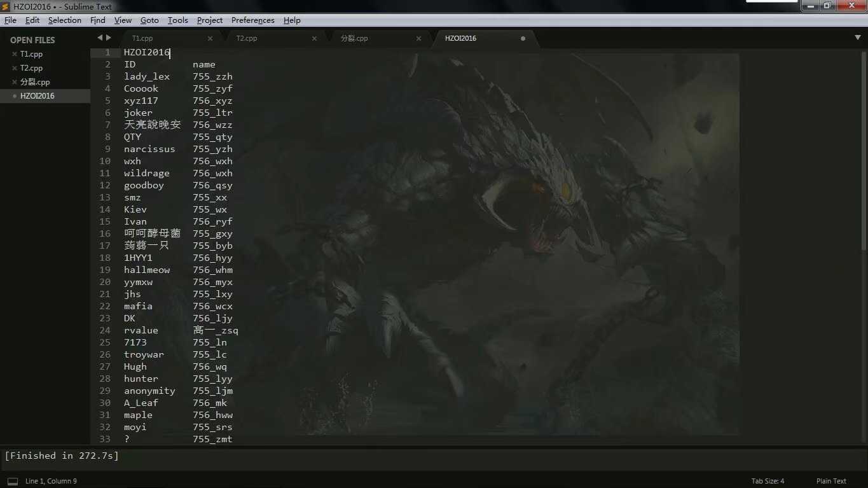Open the Find menu

pos(98,20)
